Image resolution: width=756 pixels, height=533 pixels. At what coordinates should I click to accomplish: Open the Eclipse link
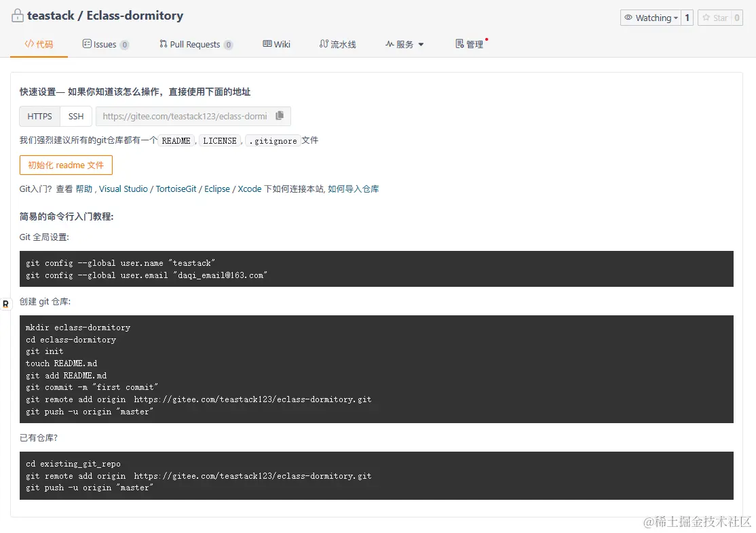click(x=217, y=189)
